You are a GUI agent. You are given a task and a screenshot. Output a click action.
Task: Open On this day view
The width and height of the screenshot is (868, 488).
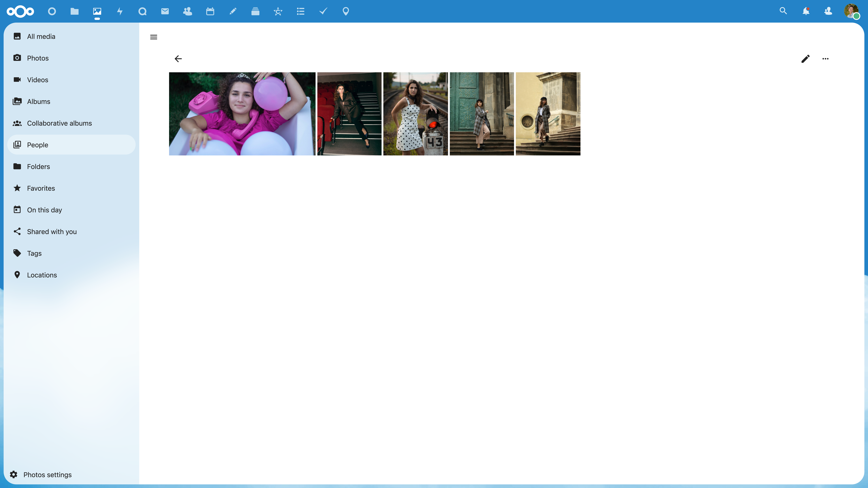(71, 210)
